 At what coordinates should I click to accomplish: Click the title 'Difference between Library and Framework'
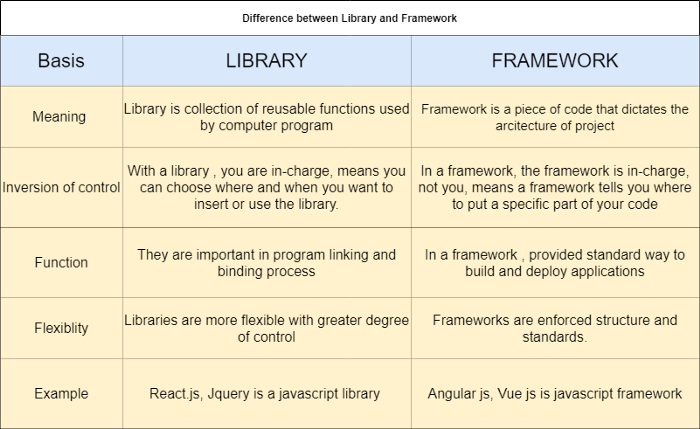click(x=350, y=17)
